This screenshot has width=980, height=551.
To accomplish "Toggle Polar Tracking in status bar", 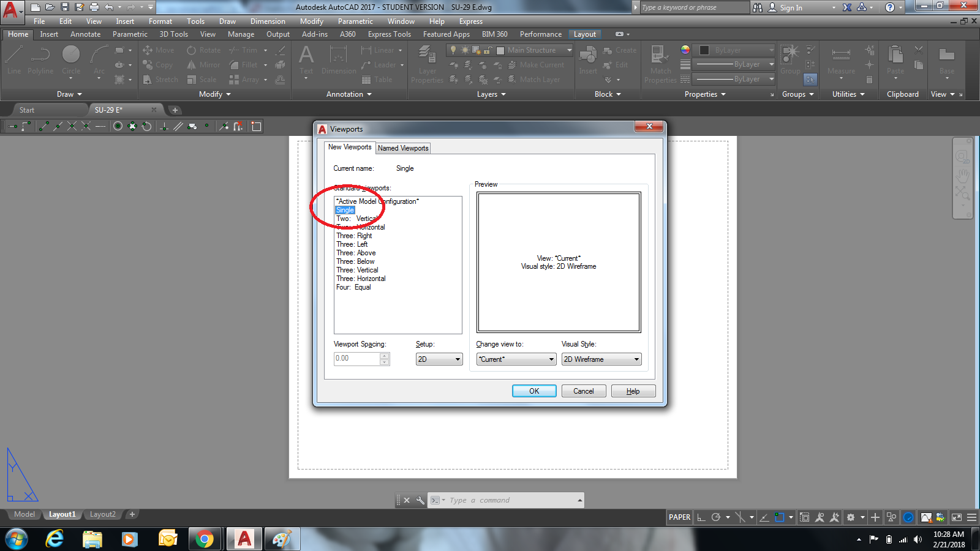I will [716, 517].
